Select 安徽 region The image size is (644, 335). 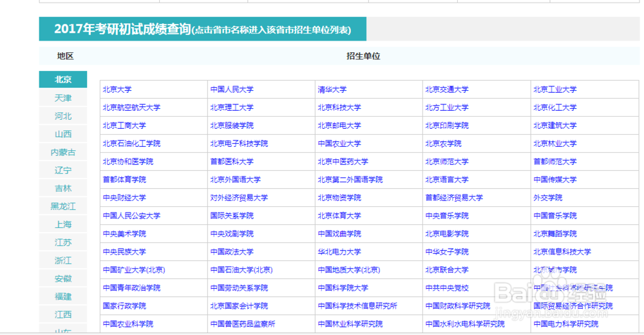pyautogui.click(x=63, y=279)
